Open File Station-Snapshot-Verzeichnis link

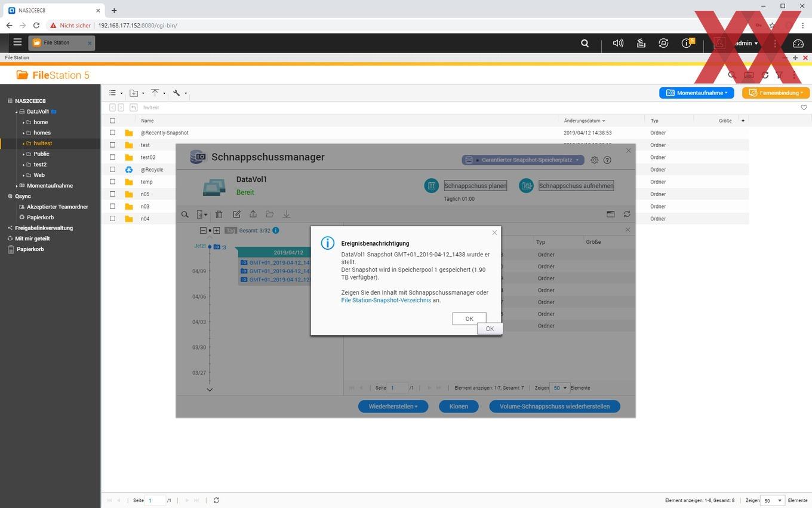[386, 300]
